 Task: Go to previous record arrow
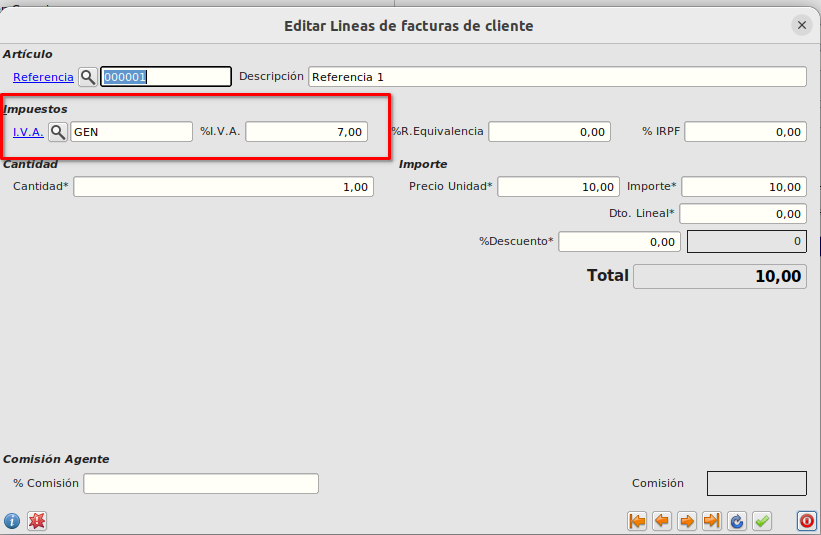[662, 521]
